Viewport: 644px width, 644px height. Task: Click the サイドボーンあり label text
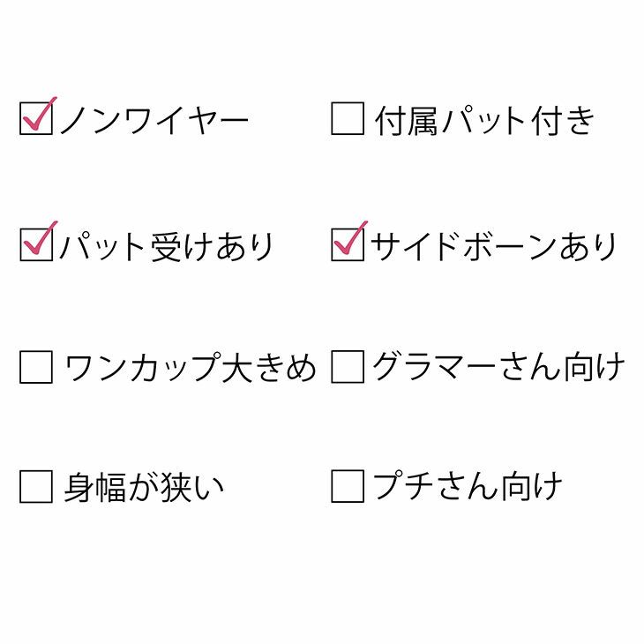pyautogui.click(x=494, y=246)
